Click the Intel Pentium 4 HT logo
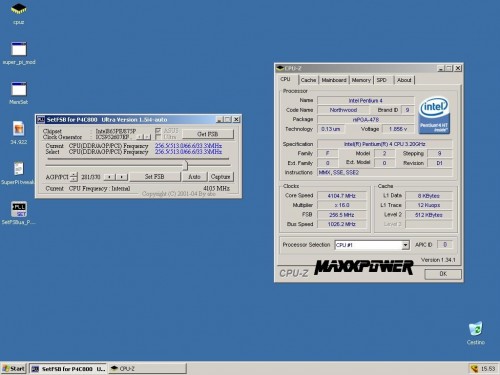 tap(434, 115)
